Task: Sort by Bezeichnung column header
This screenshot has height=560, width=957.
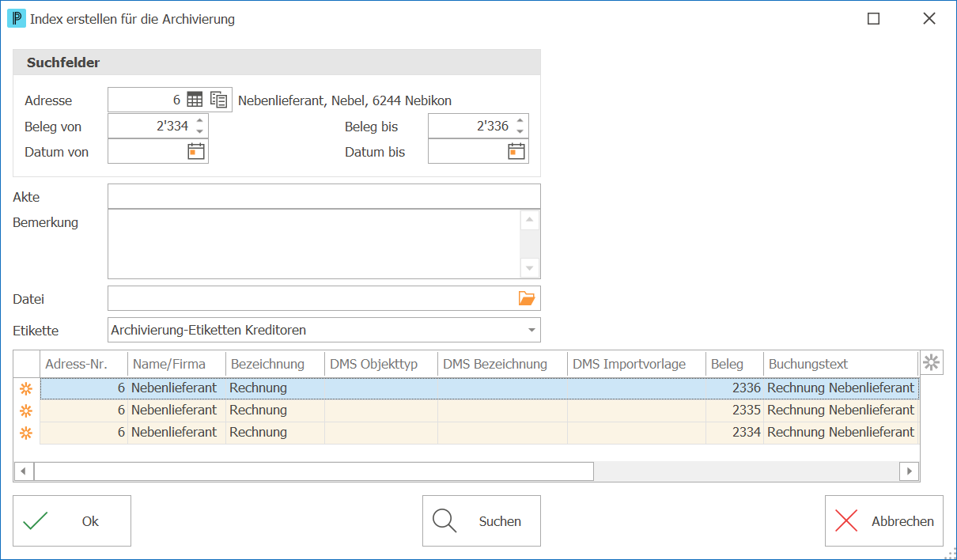Action: click(275, 364)
